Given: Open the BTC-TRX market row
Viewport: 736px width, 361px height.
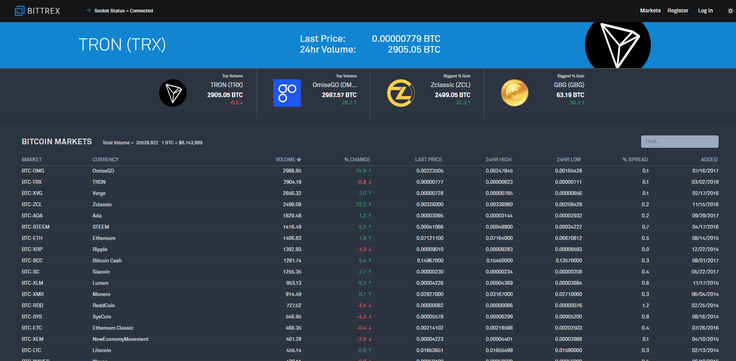Looking at the screenshot, I should tap(369, 182).
